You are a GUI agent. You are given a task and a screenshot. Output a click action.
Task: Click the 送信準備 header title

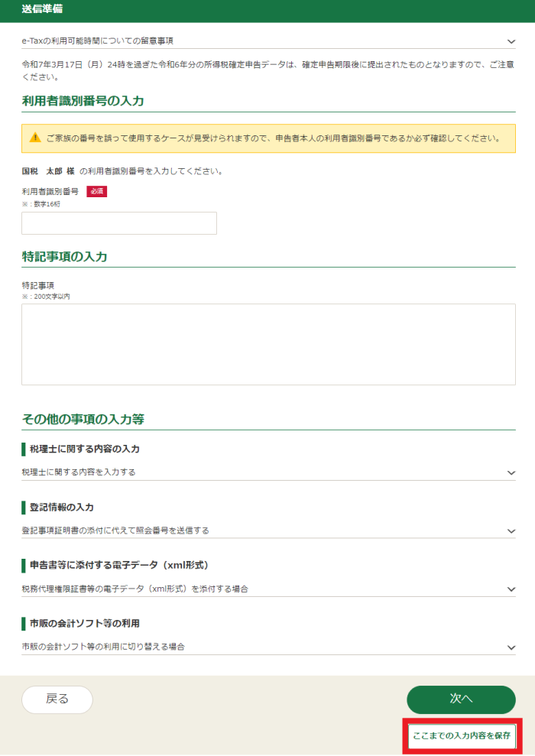coord(43,10)
